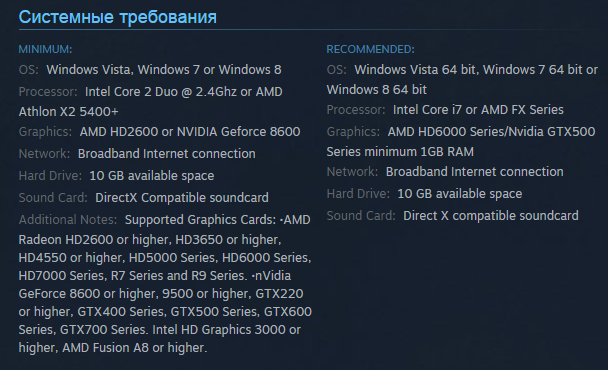Click Direct X compatible soundcard text

tap(491, 216)
